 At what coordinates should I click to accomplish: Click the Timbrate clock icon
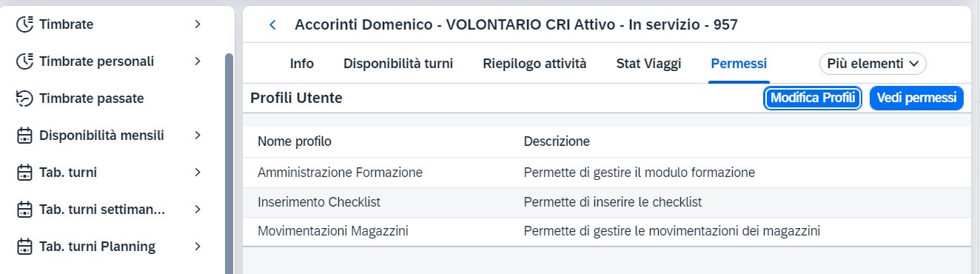(x=25, y=24)
